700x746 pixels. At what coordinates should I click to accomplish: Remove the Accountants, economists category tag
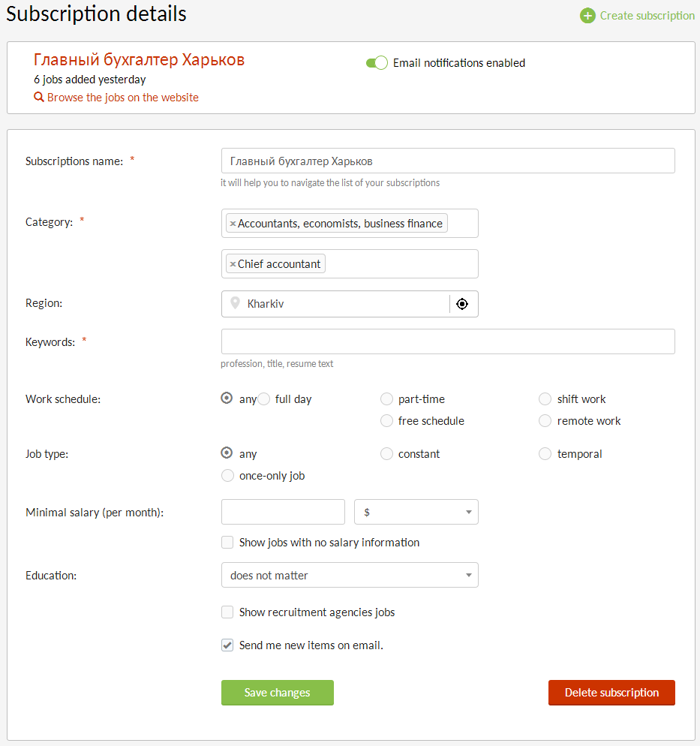pyautogui.click(x=233, y=224)
